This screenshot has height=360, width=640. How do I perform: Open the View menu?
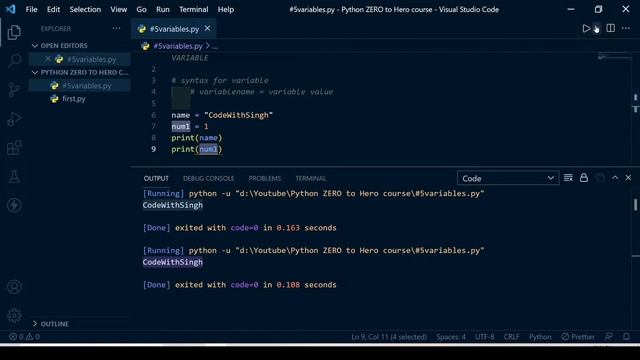click(118, 9)
